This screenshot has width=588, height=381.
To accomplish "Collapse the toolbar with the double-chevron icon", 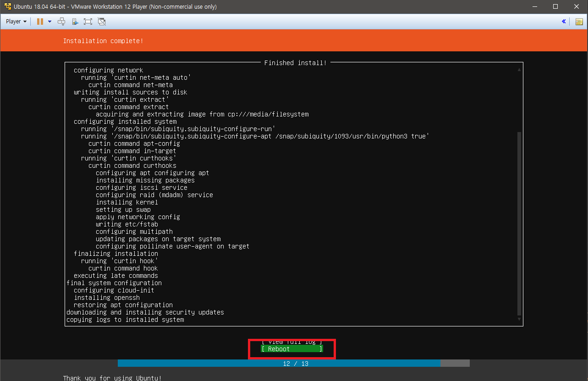I will [x=564, y=22].
